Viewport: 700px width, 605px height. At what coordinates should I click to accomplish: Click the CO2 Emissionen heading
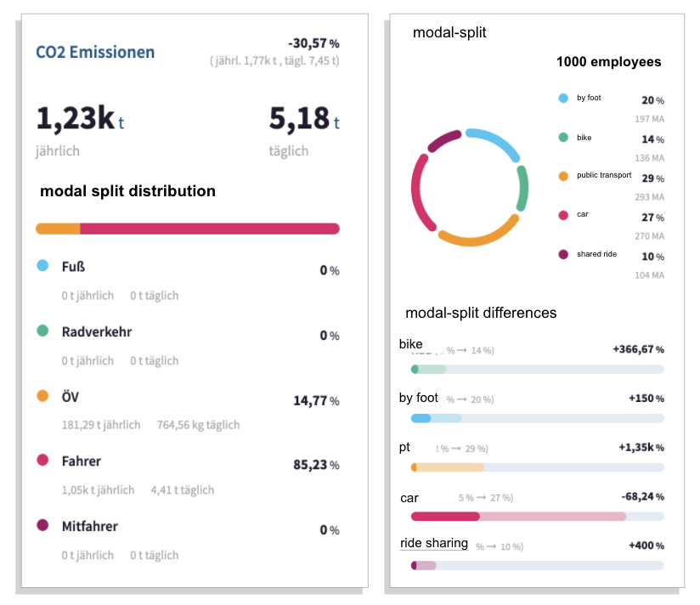point(95,52)
